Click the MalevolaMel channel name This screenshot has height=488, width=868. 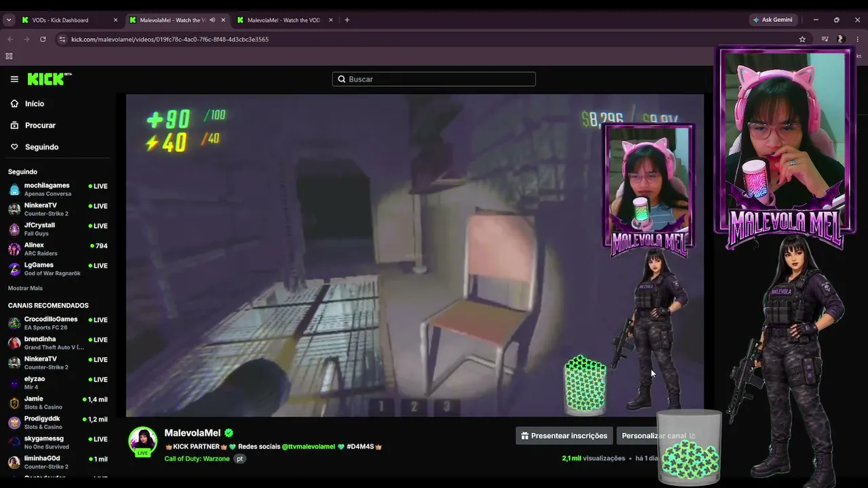pos(193,433)
